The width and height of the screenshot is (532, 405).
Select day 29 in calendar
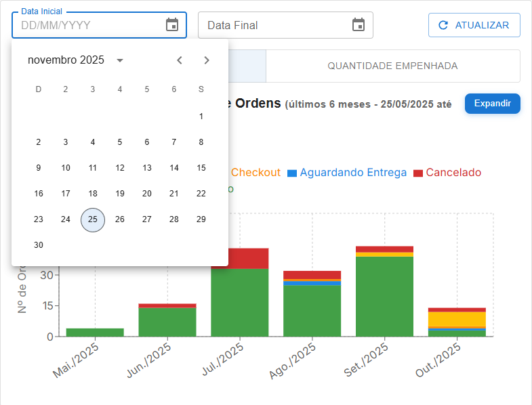201,219
